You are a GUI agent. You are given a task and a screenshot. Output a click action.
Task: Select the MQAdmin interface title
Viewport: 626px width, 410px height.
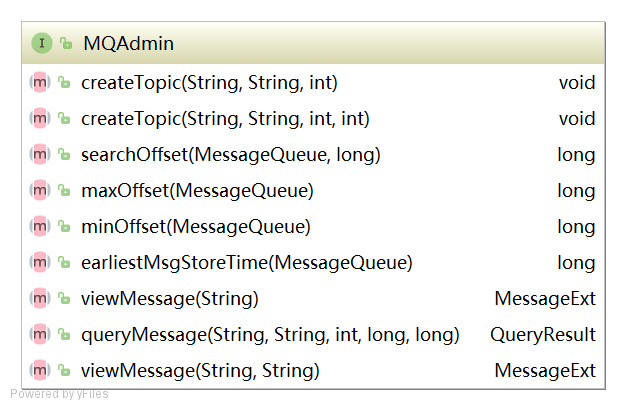(129, 43)
